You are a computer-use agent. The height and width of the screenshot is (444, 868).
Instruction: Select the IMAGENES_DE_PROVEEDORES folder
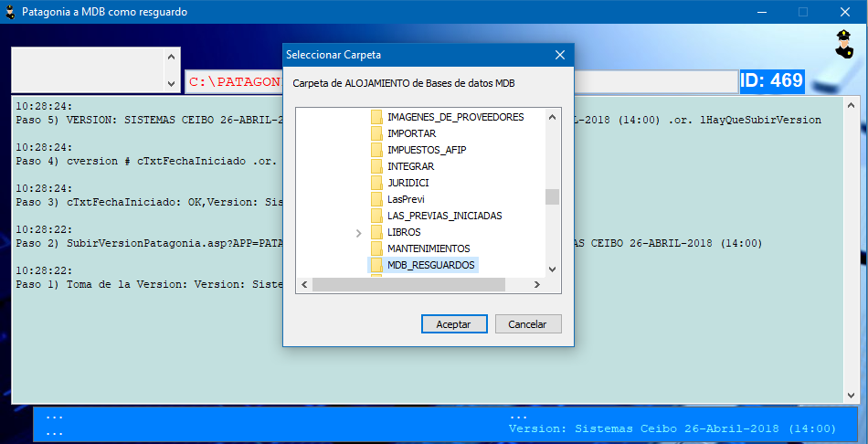tap(455, 117)
